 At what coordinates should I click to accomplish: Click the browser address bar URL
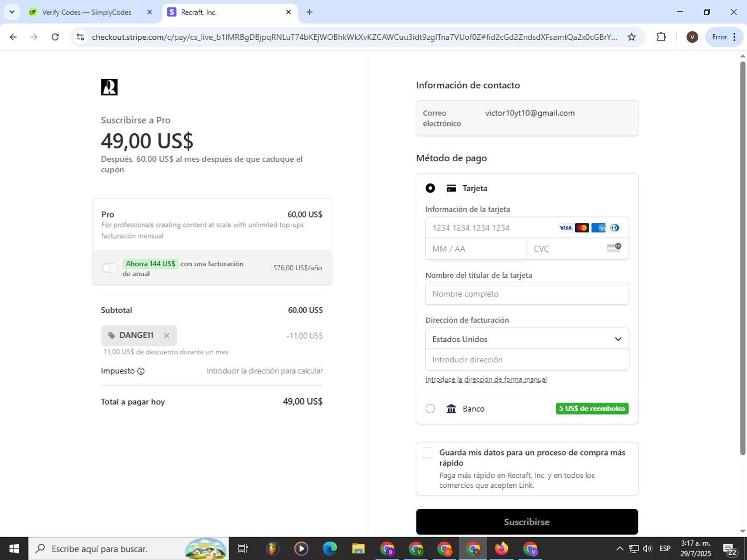point(354,37)
